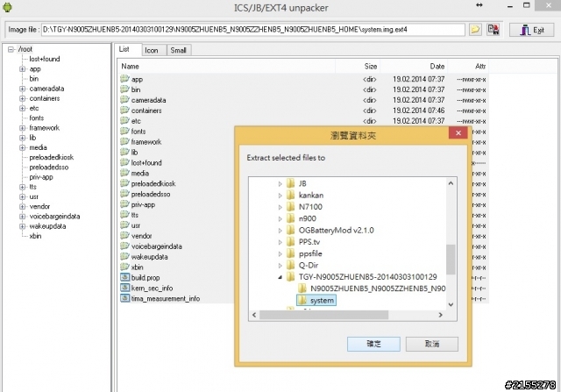The width and height of the screenshot is (561, 392).
Task: Select the media folder icon in list
Action: (x=124, y=173)
